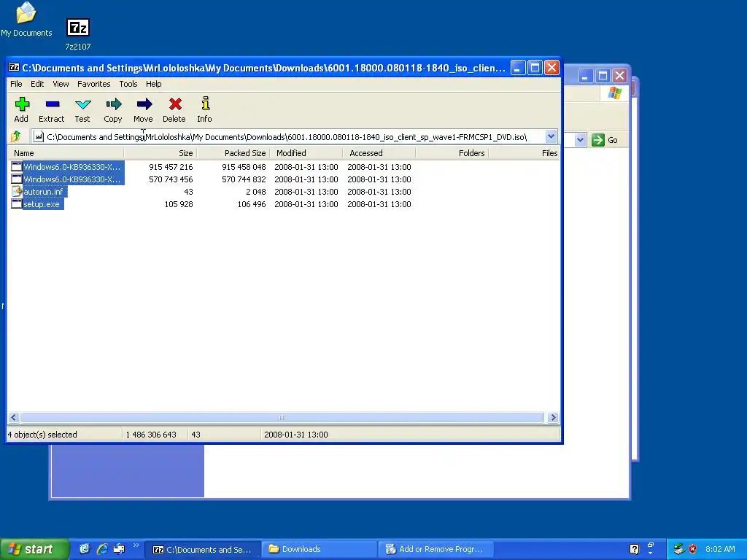Open the Help menu
The image size is (747, 560).
tap(153, 84)
